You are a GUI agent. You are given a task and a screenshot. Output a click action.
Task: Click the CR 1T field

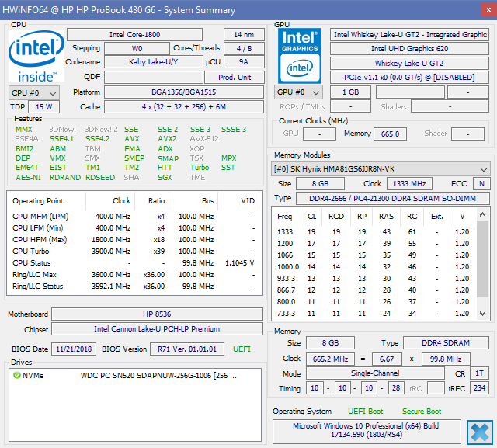479,373
